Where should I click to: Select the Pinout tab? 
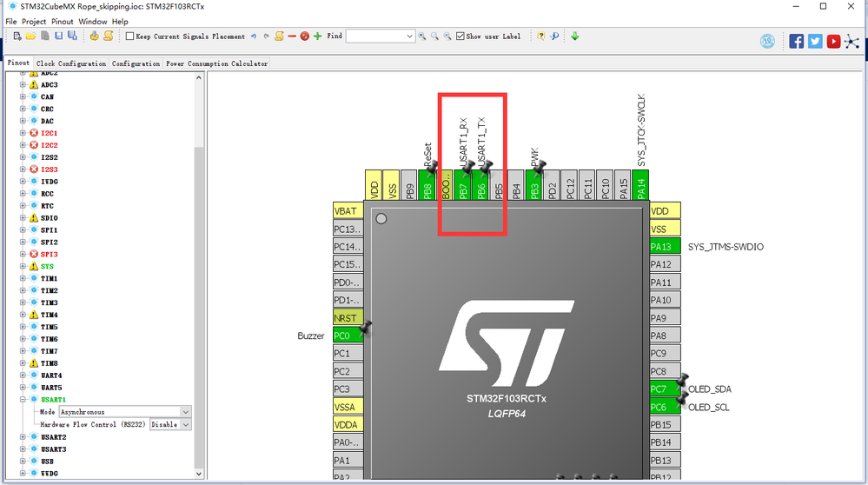coord(18,63)
